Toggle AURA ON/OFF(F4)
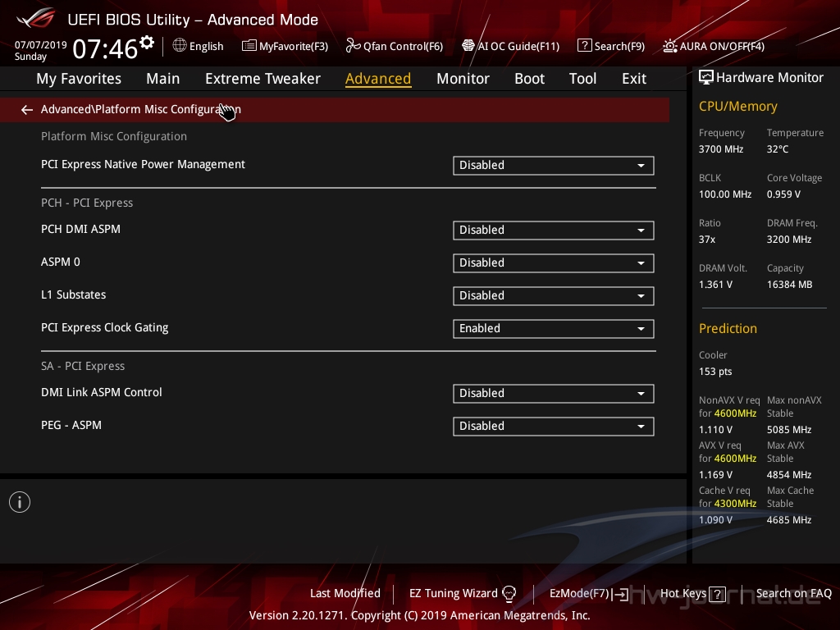Image resolution: width=840 pixels, height=630 pixels. pos(722,46)
